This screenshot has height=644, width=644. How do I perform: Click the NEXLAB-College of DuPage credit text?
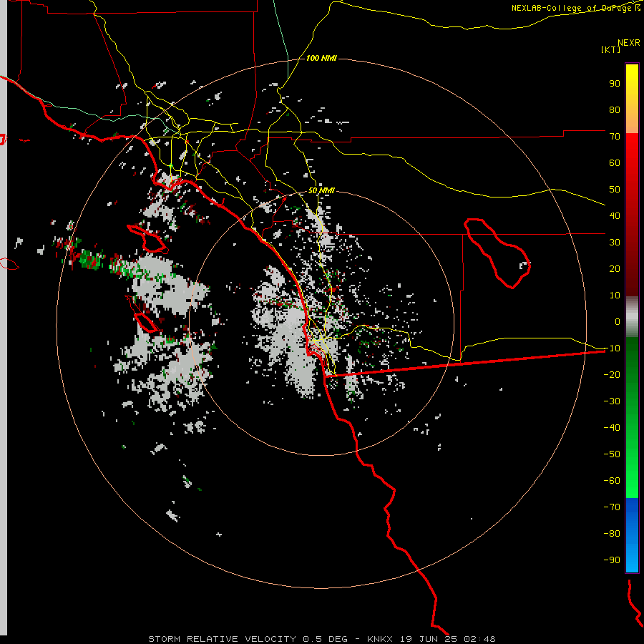coord(575,8)
